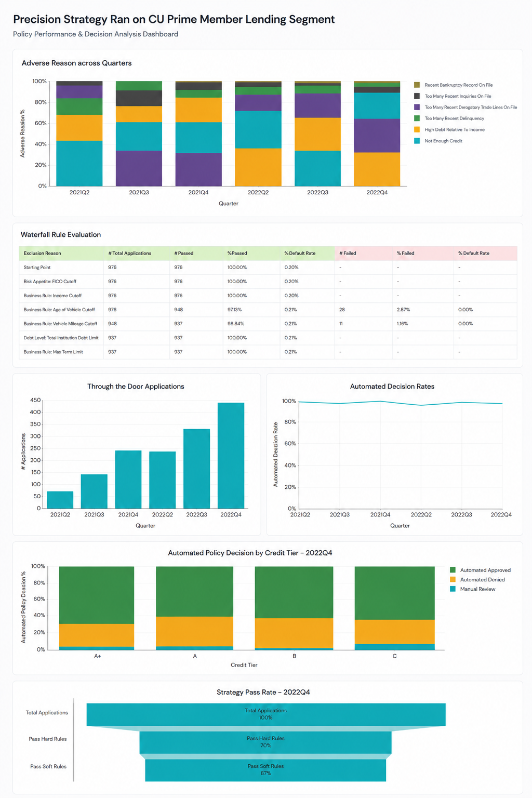532x798 pixels.
Task: Click the 2022Q2 bar in Through the Door Applications
Action: 162,480
